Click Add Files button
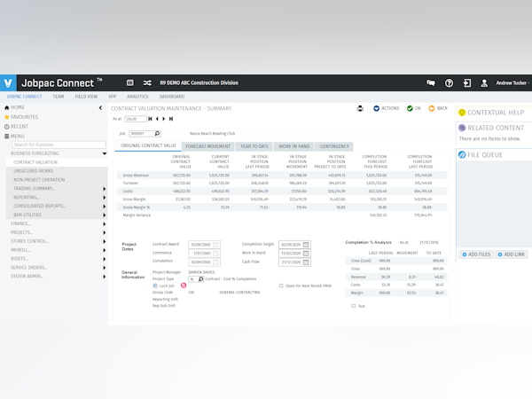Image resolution: width=532 pixels, height=399 pixels. pyautogui.click(x=476, y=254)
